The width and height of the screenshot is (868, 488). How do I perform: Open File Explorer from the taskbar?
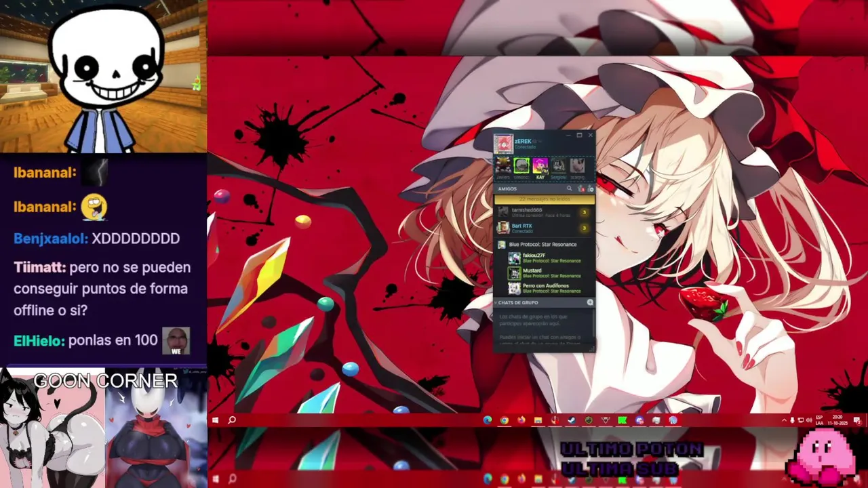[538, 420]
